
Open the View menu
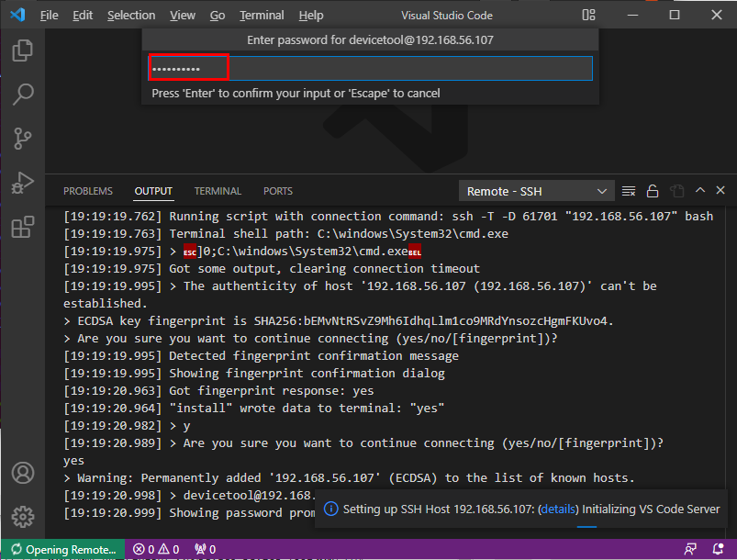[183, 15]
